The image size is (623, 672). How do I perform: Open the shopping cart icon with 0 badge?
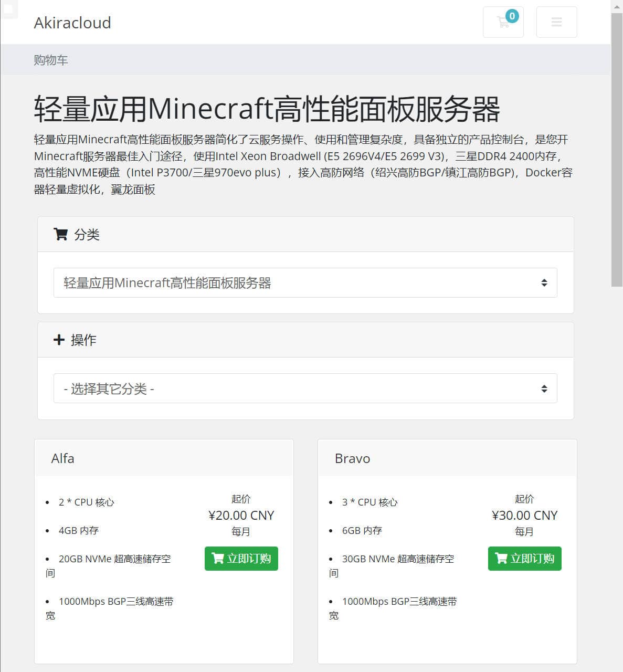[503, 22]
